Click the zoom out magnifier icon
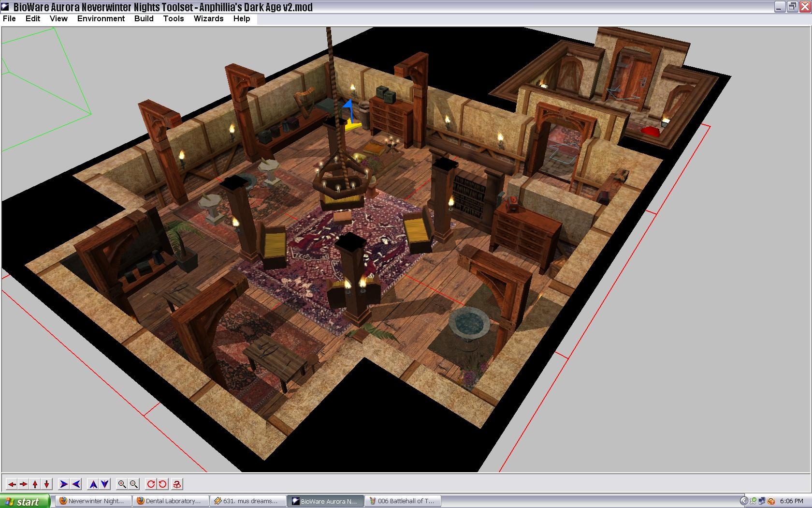Viewport: 812px width, 508px height. pyautogui.click(x=134, y=484)
